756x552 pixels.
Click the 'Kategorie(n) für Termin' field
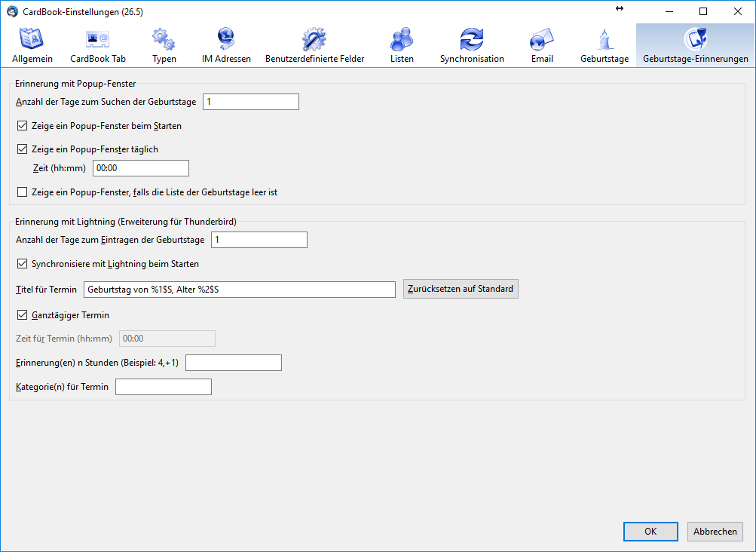click(x=163, y=387)
